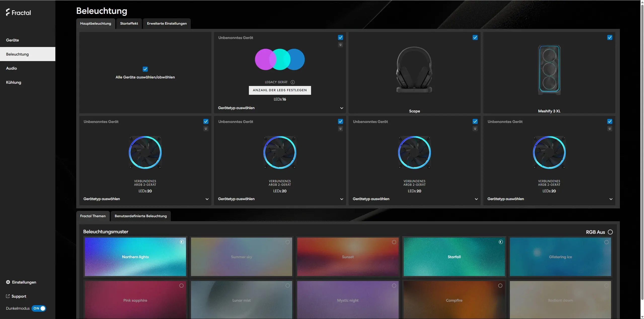Choose the Sunset lighting pattern swatch
This screenshot has width=644, height=319.
tap(348, 257)
